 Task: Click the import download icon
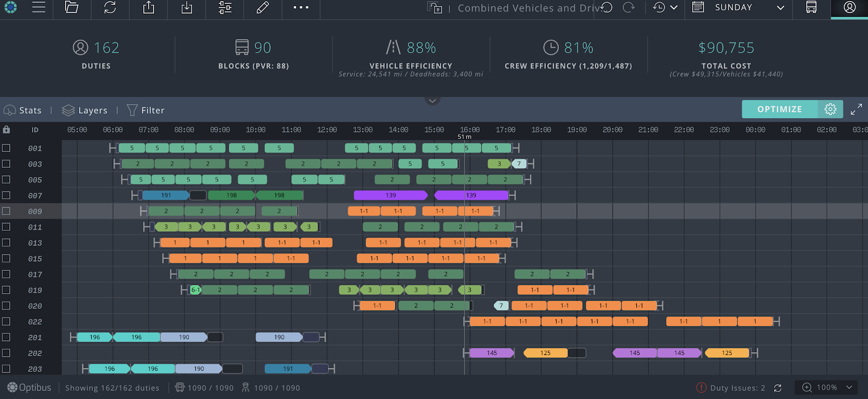pos(187,8)
